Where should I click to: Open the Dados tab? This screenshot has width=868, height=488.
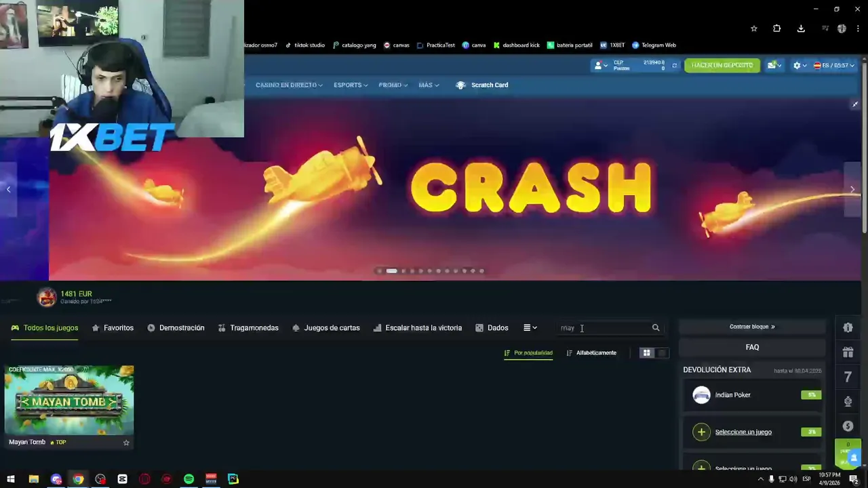[x=492, y=328]
